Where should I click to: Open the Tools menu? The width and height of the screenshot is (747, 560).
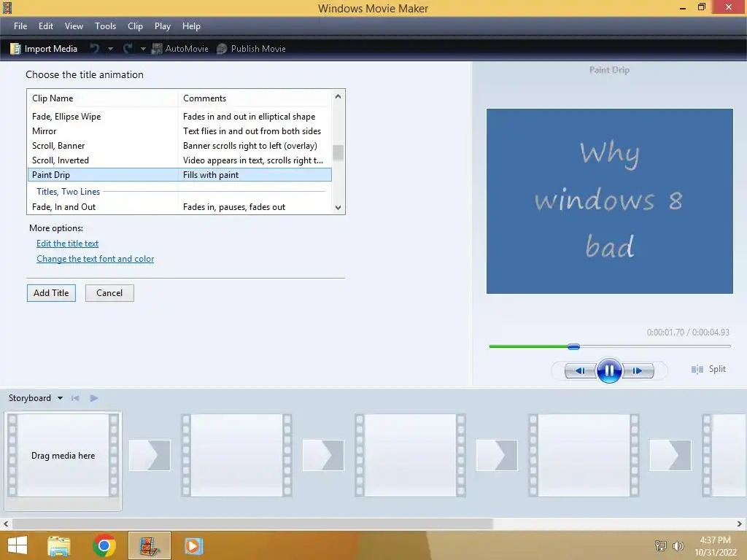[x=105, y=26]
